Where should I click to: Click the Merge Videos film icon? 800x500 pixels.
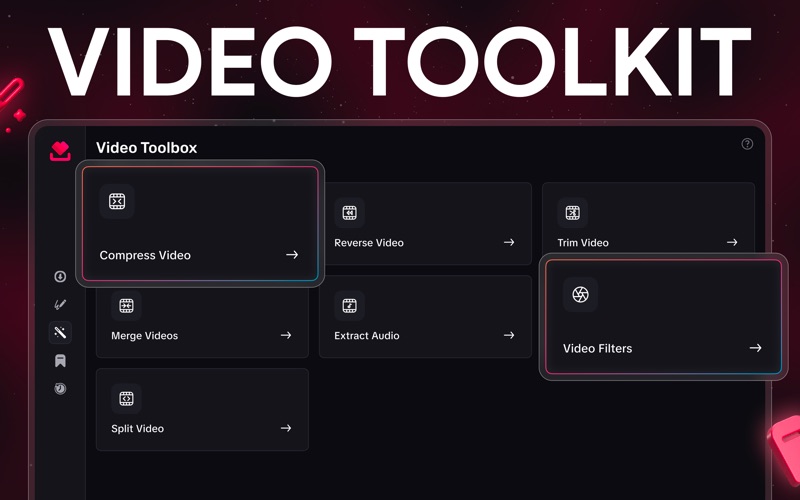[x=127, y=306]
